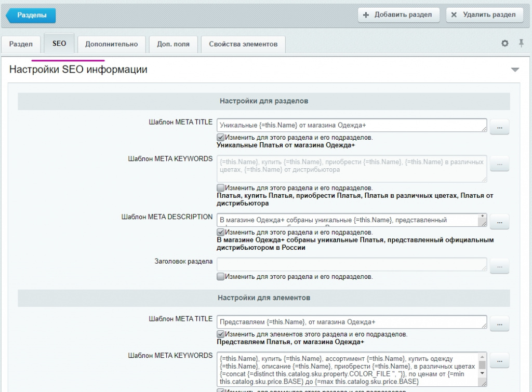Image resolution: width=532 pixels, height=392 pixels.
Task: Click the scroll arrow in META DESCRIPTION field
Action: 482,216
